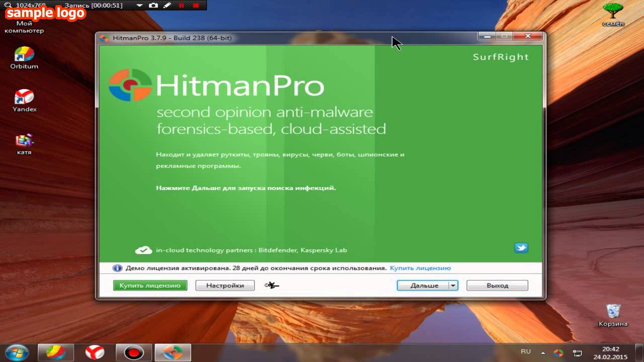Image resolution: width=644 pixels, height=362 pixels.
Task: Click the 1024x768 resolution label
Action: (31, 5)
